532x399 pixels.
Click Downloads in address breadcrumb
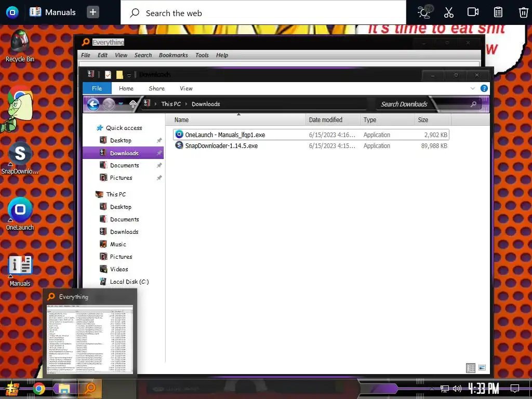(x=206, y=104)
